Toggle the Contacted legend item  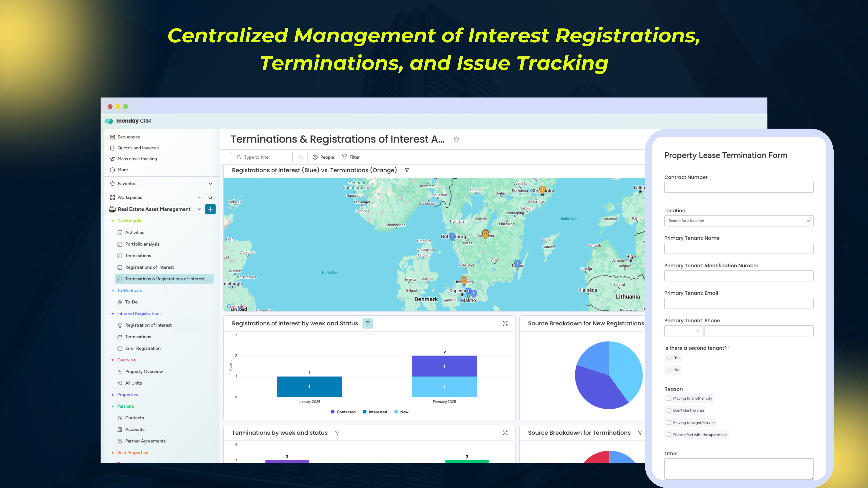(x=343, y=412)
